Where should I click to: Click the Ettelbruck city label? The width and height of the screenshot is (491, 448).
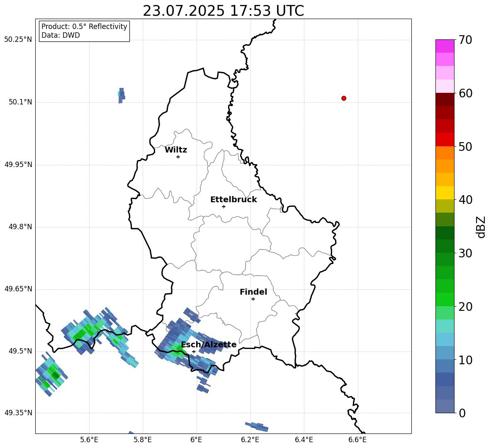point(233,200)
